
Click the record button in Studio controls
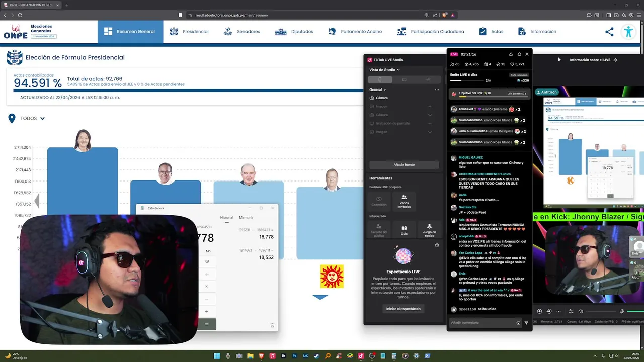coord(540,311)
